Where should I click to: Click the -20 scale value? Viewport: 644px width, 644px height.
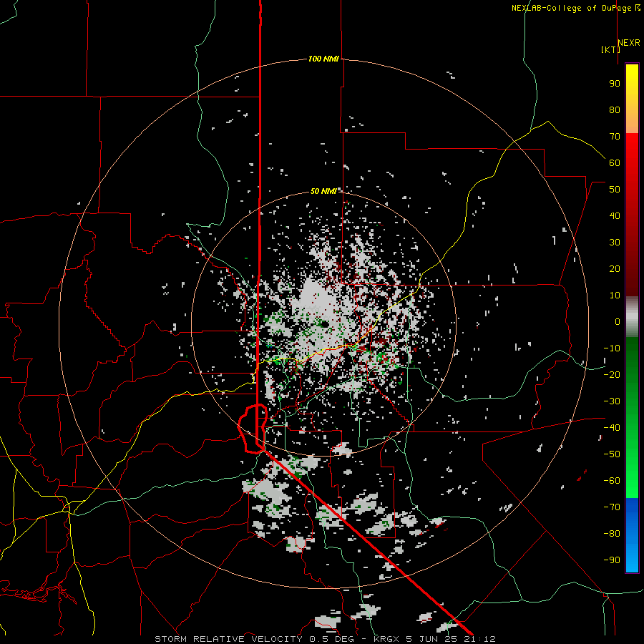(612, 374)
